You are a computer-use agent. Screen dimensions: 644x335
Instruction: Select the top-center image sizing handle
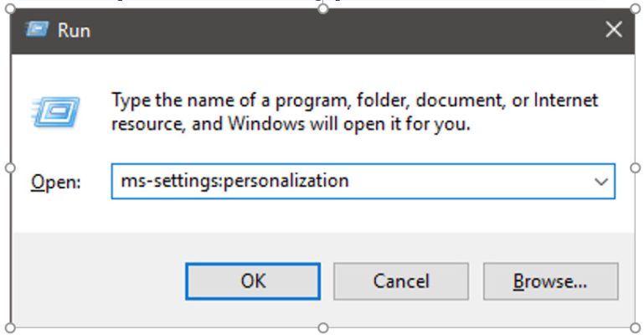322,8
